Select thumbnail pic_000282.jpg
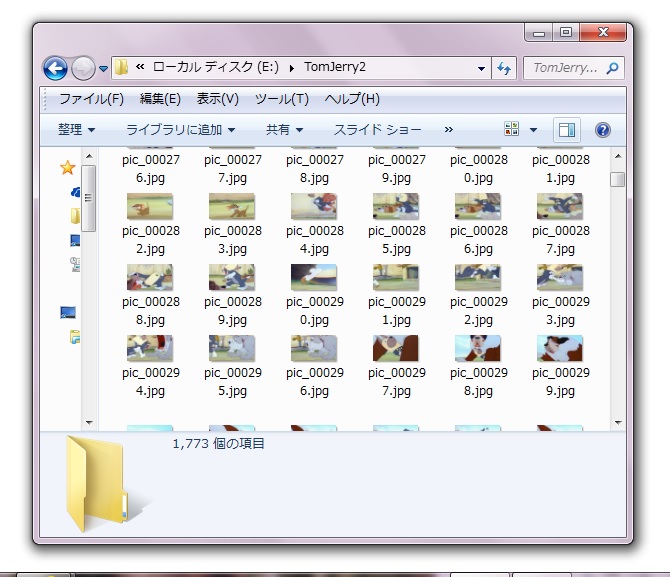 (150, 206)
